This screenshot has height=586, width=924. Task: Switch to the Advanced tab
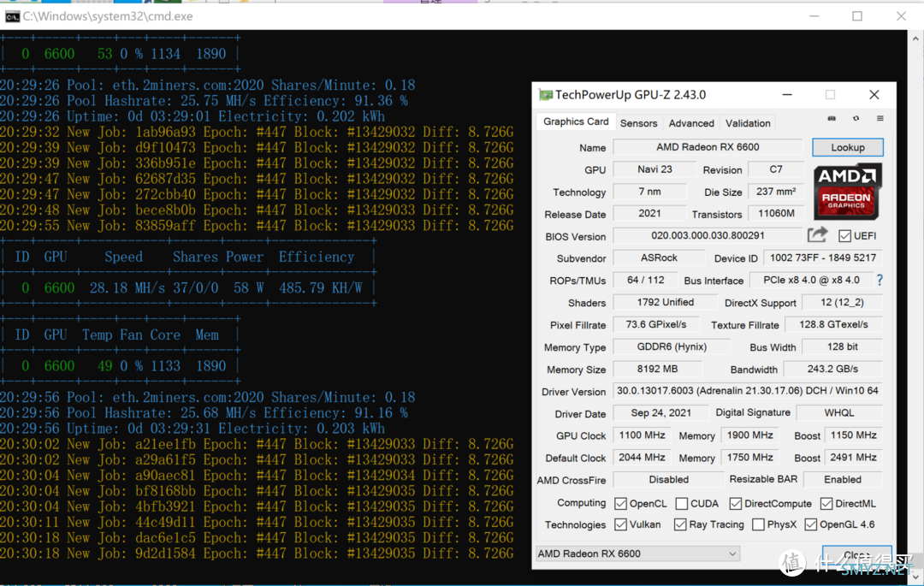click(x=691, y=123)
